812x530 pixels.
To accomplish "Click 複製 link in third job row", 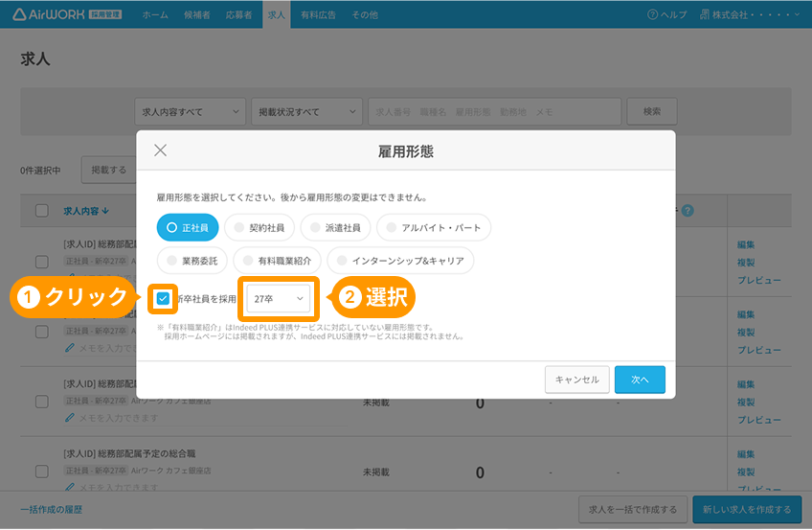I will pos(746,402).
